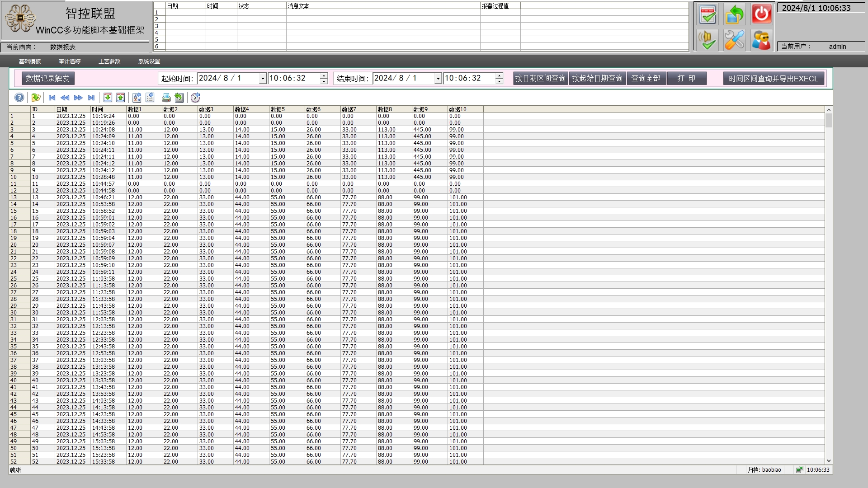This screenshot has height=488, width=868.
Task: Open the sort A-Z dialog icon
Action: 137,98
